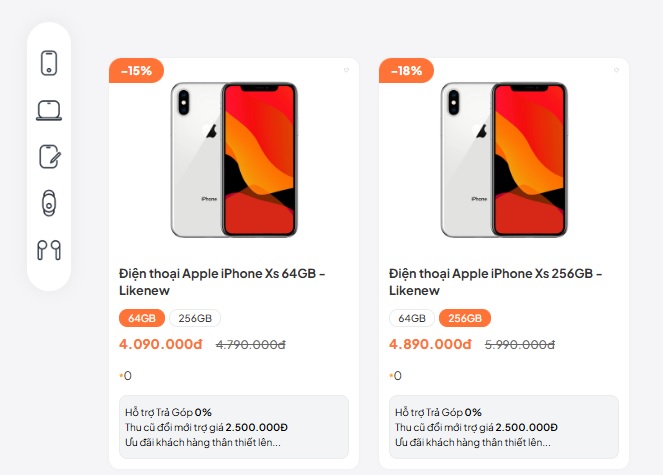Image resolution: width=663 pixels, height=475 pixels.
Task: Open the smartwatch category in sidebar
Action: click(x=49, y=203)
